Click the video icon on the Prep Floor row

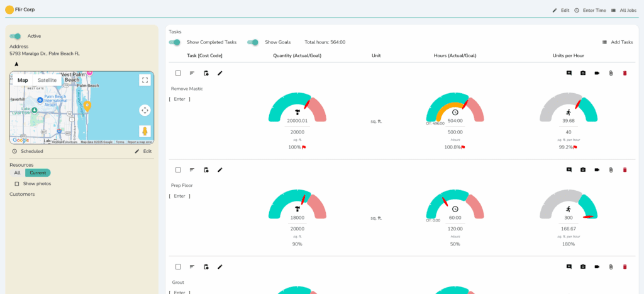click(597, 170)
